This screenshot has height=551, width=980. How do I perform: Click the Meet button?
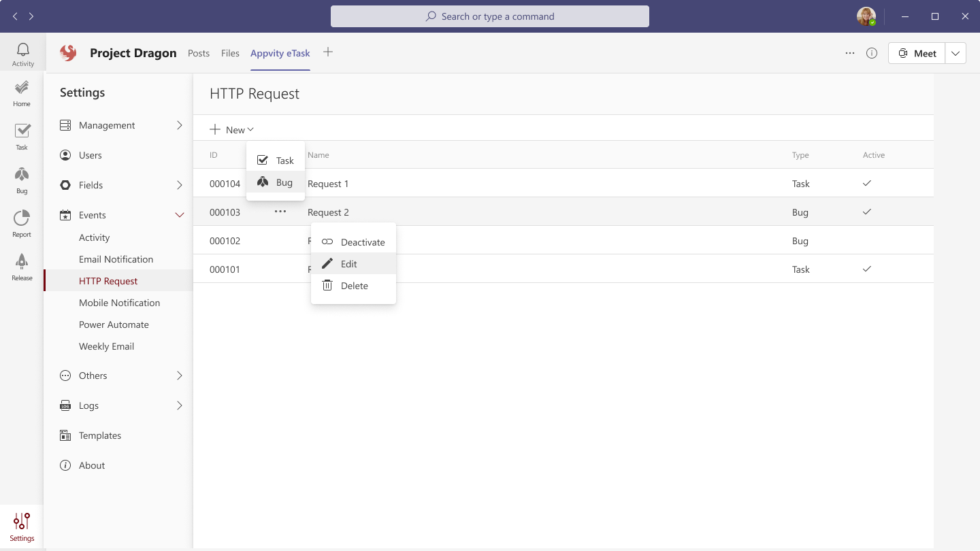pos(917,53)
